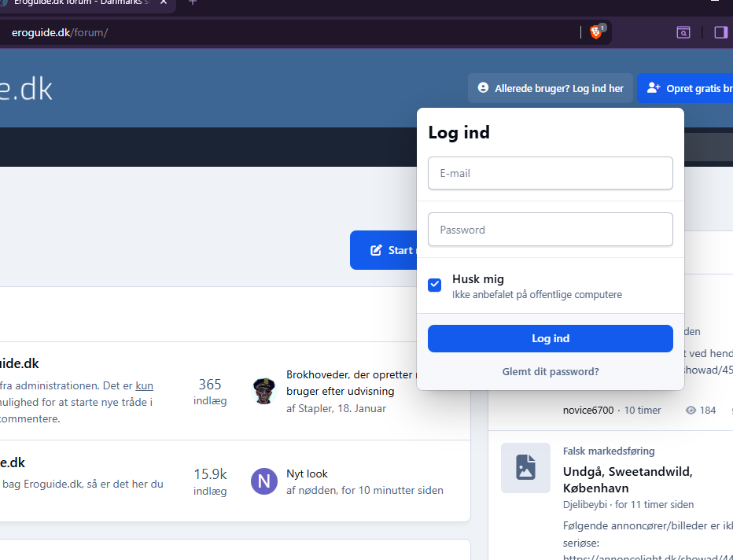Click the Brave Shields lion icon
Image resolution: width=733 pixels, height=560 pixels.
(595, 31)
